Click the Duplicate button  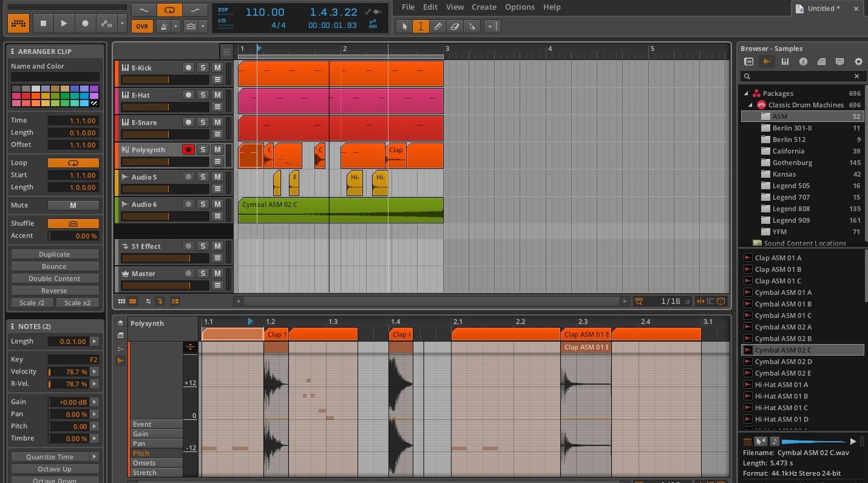click(x=55, y=254)
